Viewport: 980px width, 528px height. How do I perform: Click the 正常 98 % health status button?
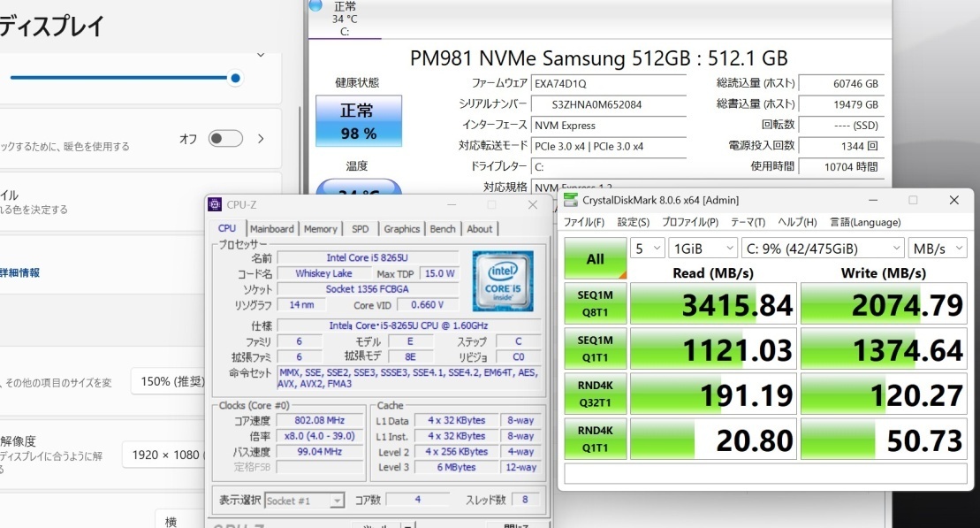tap(359, 121)
